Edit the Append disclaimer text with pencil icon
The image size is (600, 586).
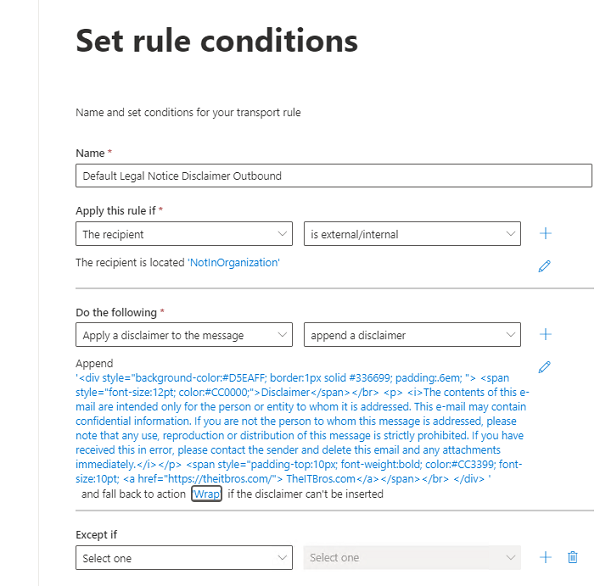[544, 367]
